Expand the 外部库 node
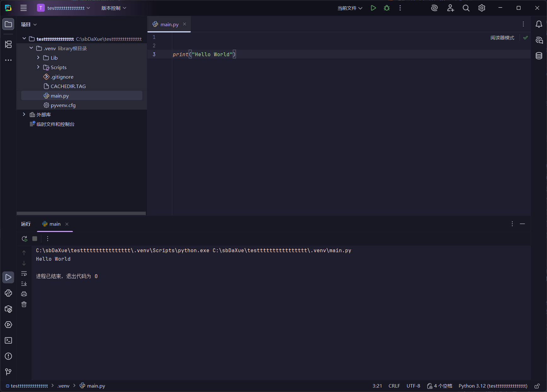 coord(24,115)
